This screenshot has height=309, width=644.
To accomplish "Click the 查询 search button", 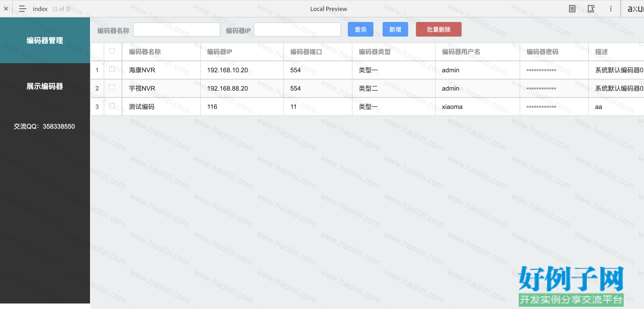I will point(360,29).
